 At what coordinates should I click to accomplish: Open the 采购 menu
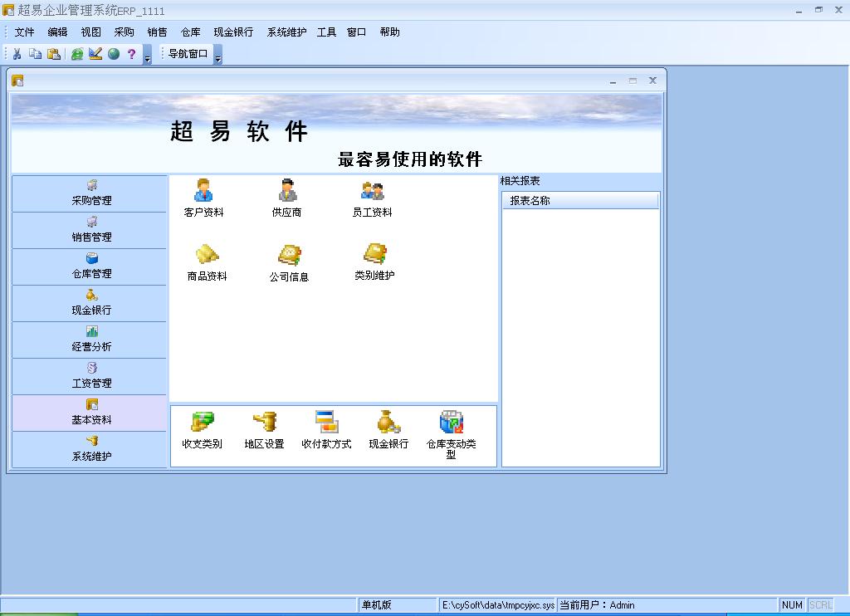125,32
